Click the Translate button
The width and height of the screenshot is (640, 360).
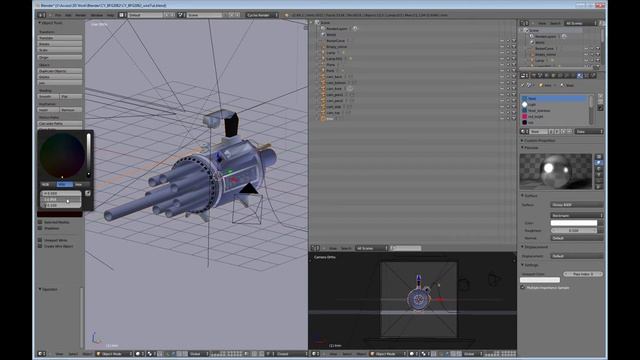[60, 38]
